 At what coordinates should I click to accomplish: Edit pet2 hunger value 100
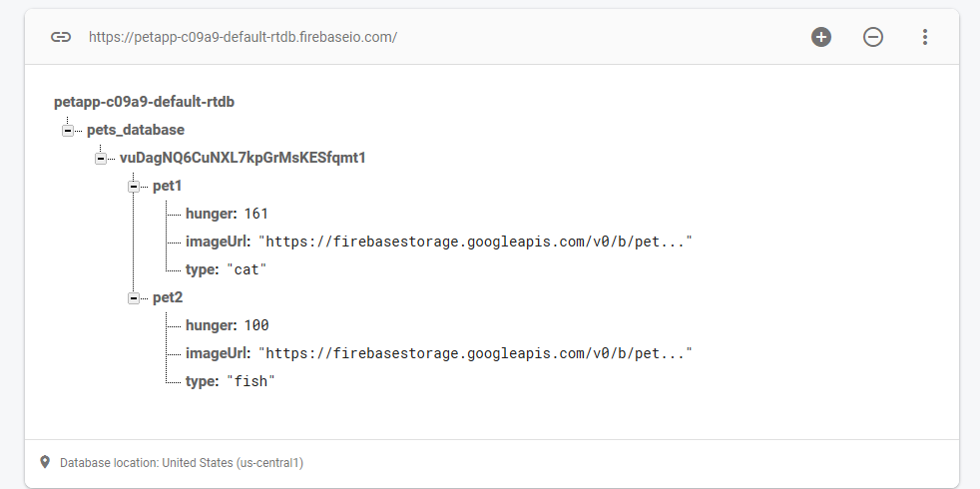256,325
